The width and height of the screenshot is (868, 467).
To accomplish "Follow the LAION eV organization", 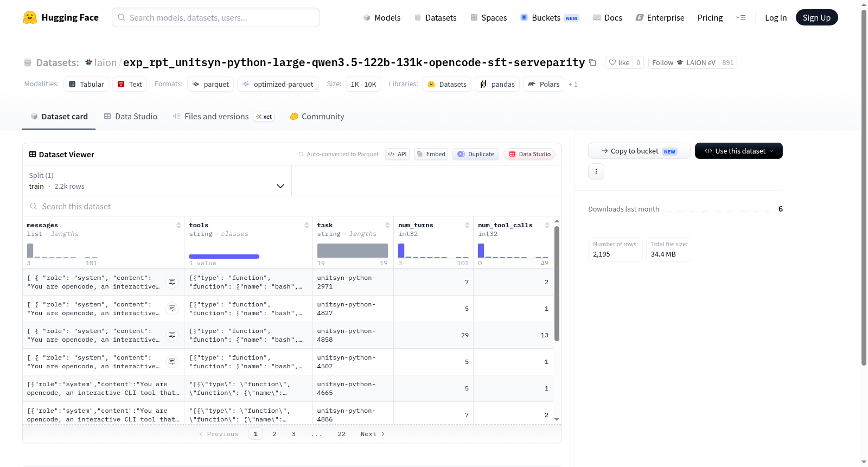I will (684, 62).
